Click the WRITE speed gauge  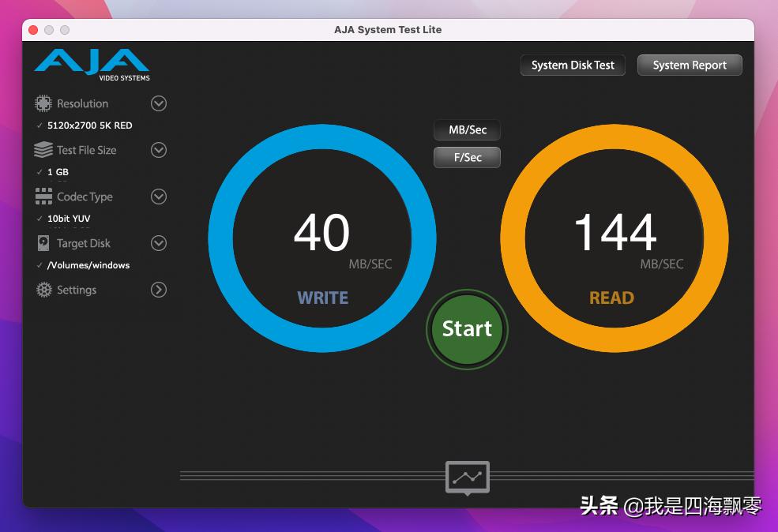[322, 237]
